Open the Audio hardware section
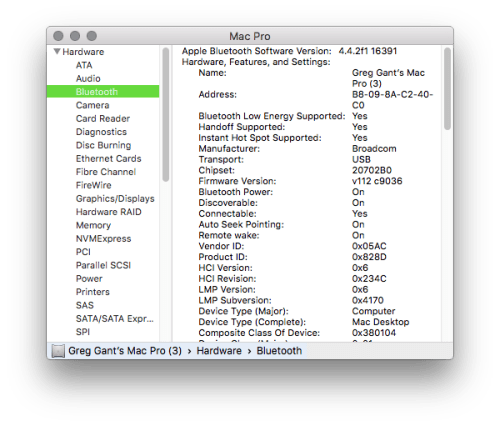This screenshot has height=426, width=500. pos(88,78)
